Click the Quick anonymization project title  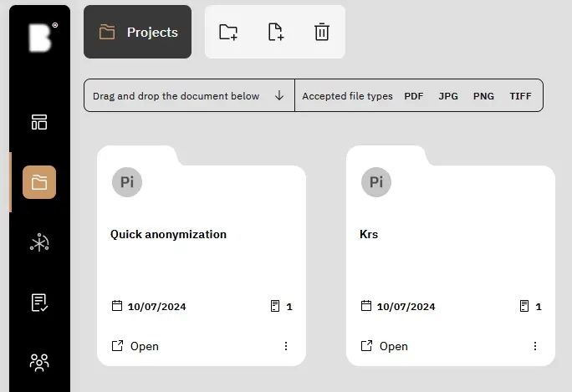pos(168,234)
